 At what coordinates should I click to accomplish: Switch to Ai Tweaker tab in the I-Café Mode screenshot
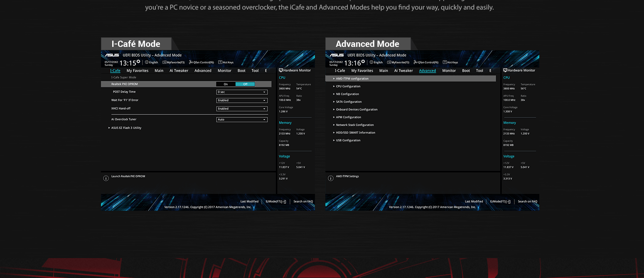179,71
